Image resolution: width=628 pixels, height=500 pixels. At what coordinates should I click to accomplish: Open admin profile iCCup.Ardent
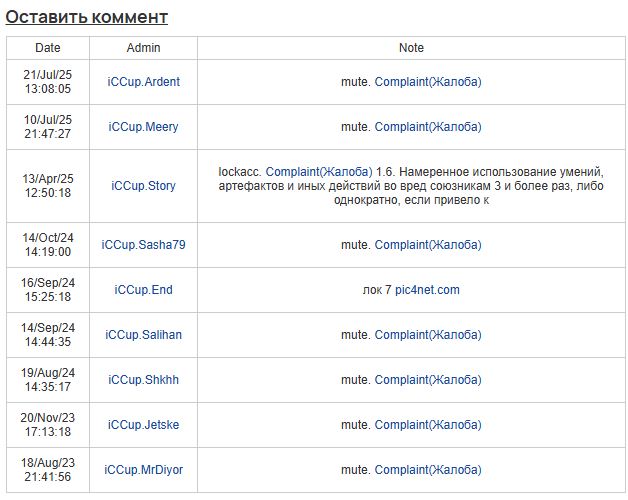143,82
